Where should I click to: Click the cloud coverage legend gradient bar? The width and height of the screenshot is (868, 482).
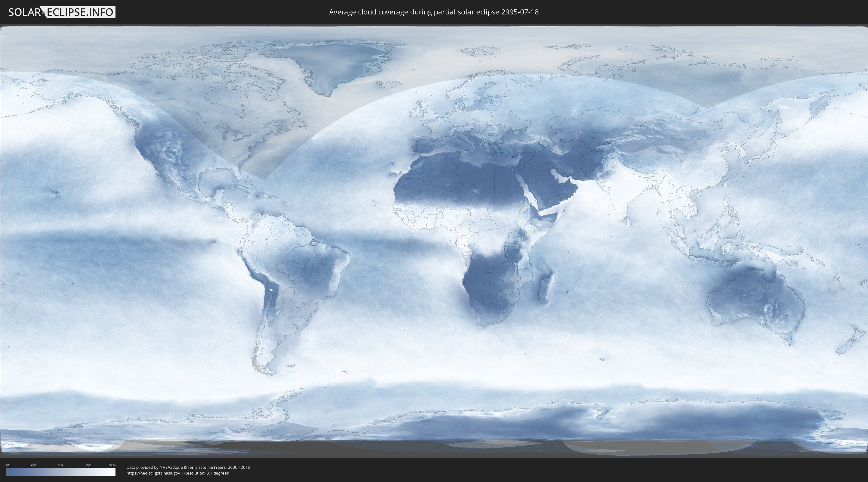[x=61, y=472]
